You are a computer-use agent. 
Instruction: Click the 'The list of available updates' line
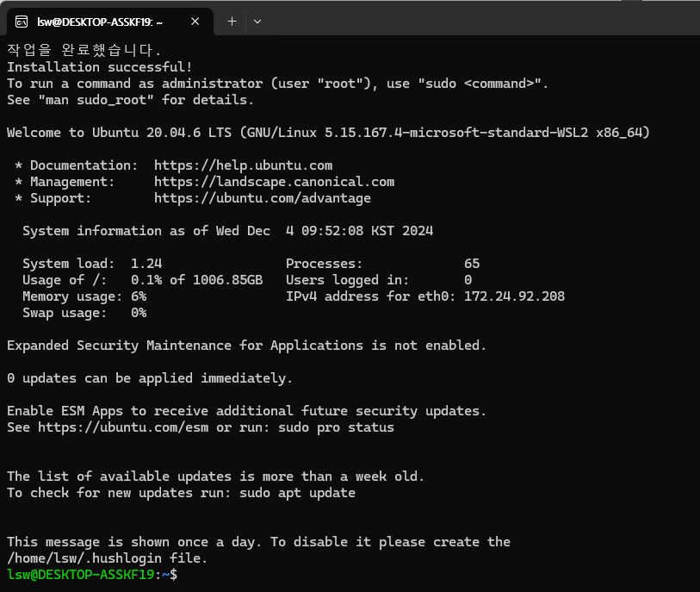tap(215, 477)
